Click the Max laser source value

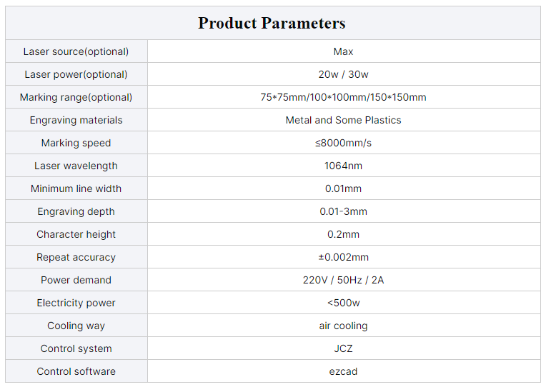[343, 51]
